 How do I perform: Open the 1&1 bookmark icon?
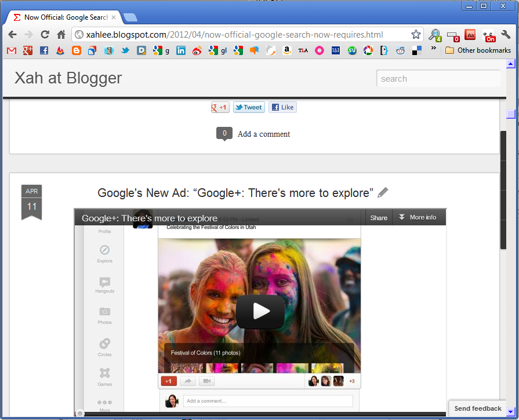335,50
